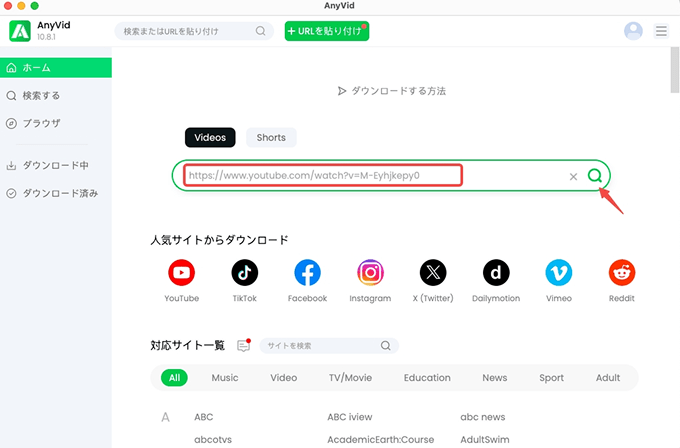Open the AcademicEarth:Course site link
680x448 pixels.
pyautogui.click(x=381, y=439)
